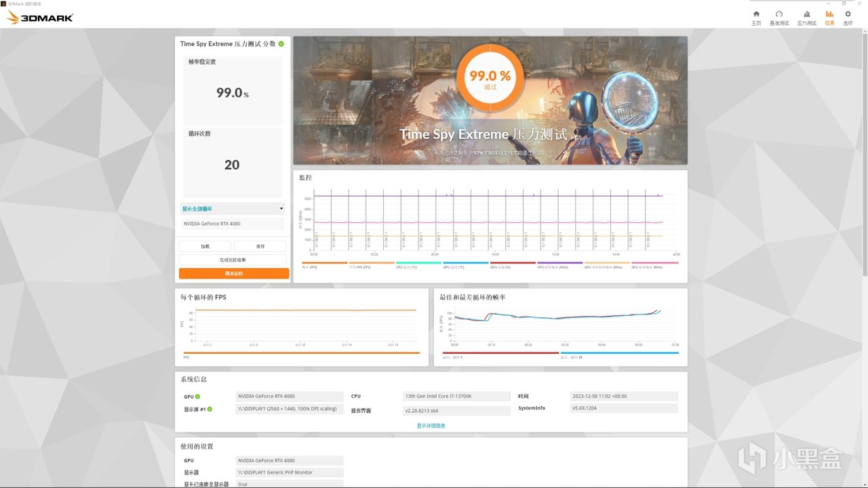The image size is (868, 488).
Task: Click the 显卡已连接至显示器 value true
Action: [290, 485]
